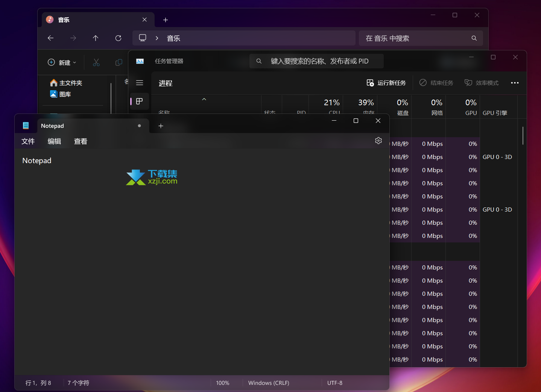Go up one folder level in Explorer
541x392 pixels.
(x=96, y=38)
